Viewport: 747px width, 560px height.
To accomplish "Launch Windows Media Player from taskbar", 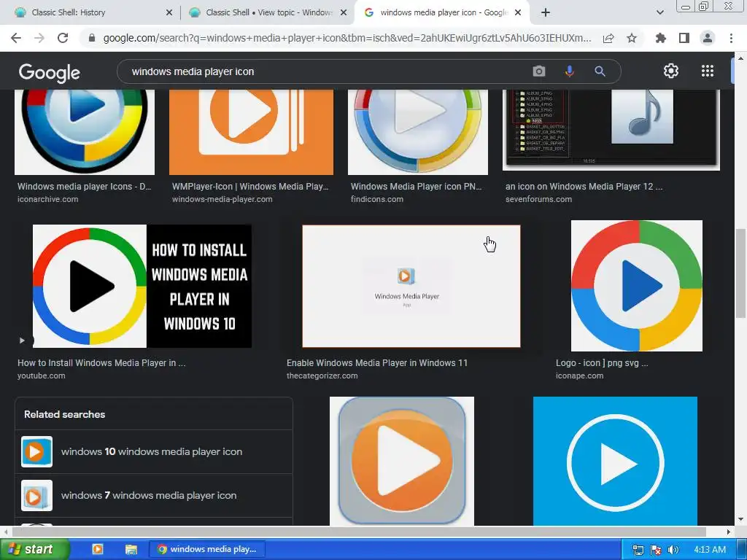I will pyautogui.click(x=98, y=549).
